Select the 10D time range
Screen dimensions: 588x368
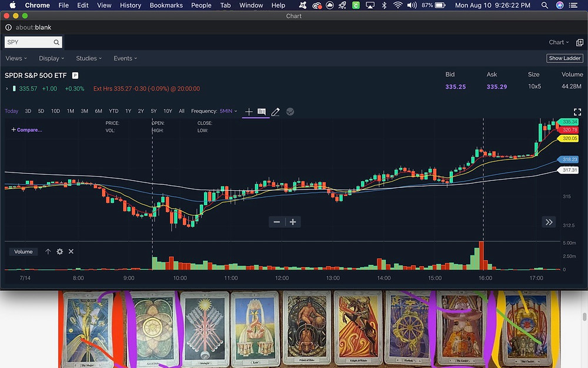click(55, 111)
